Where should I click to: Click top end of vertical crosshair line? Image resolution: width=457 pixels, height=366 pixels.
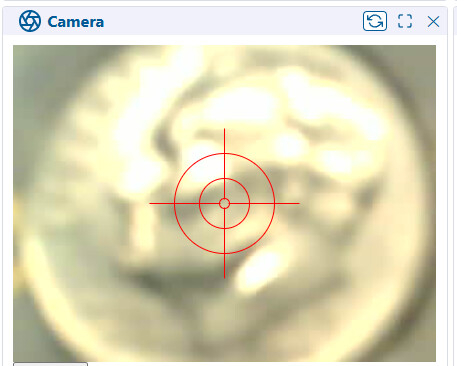pyautogui.click(x=224, y=130)
